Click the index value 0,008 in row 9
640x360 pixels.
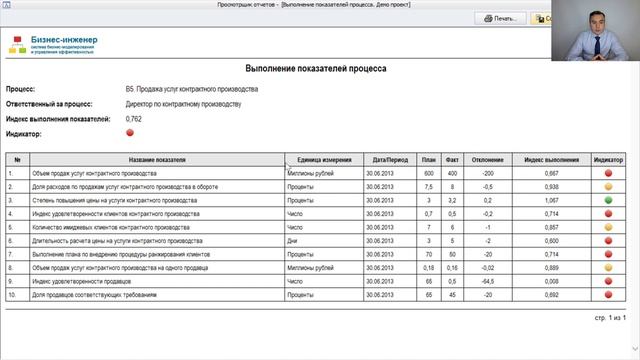point(551,281)
